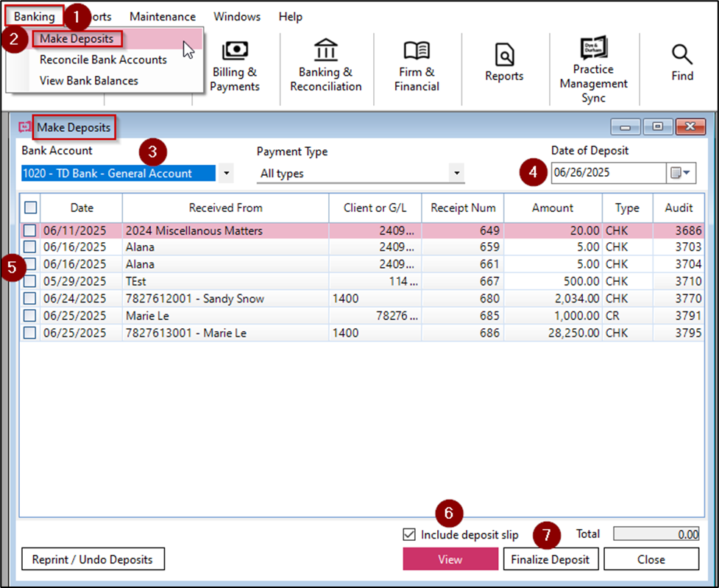Click the pink View button

(x=450, y=559)
